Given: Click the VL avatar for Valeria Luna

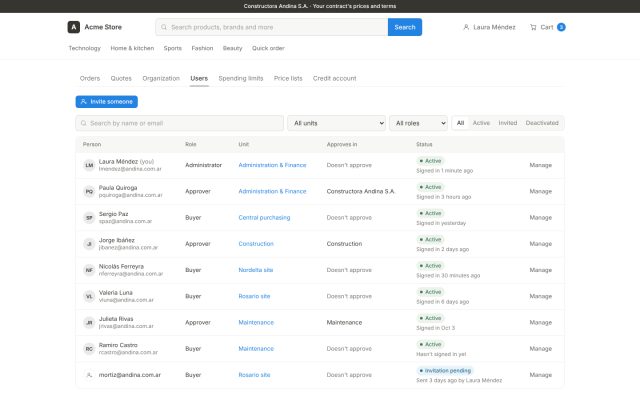Looking at the screenshot, I should click(x=89, y=296).
